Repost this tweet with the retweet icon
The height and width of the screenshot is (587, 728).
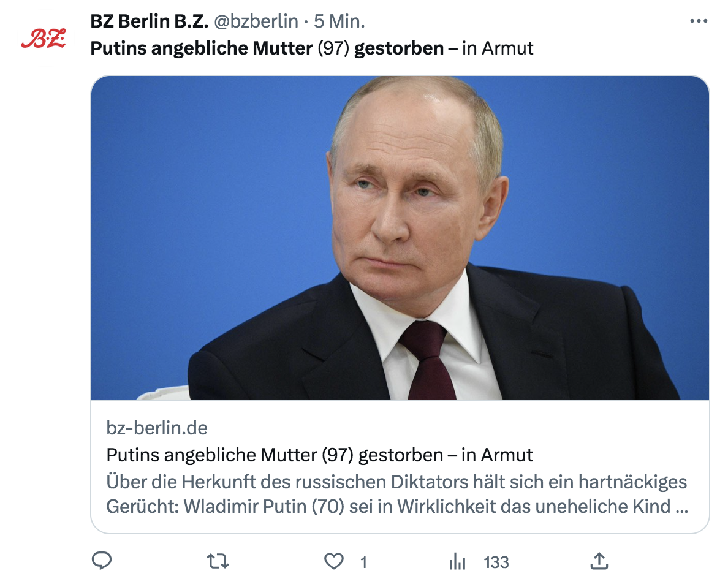click(218, 561)
